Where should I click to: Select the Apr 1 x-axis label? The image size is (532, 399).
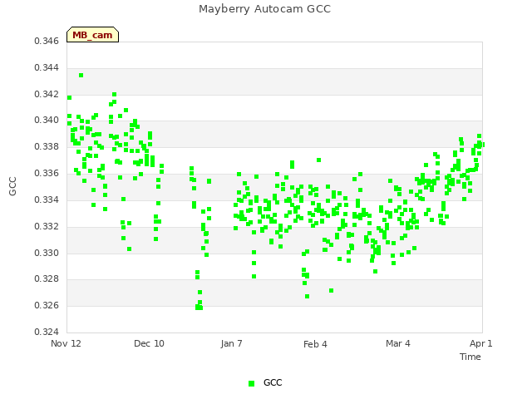click(480, 343)
